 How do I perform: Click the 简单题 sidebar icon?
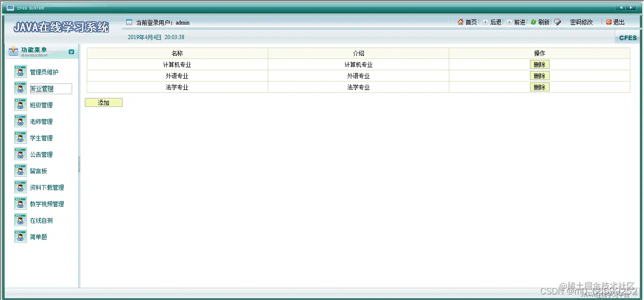click(20, 236)
